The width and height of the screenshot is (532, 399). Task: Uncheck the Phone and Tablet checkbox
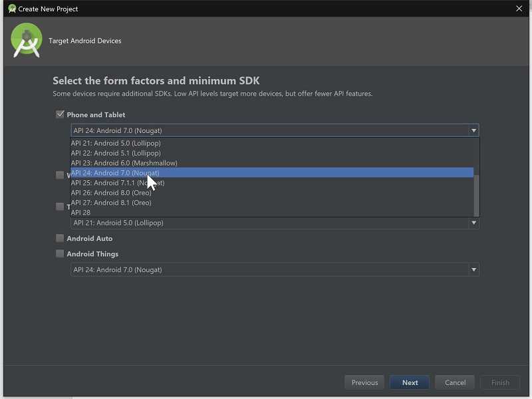click(x=60, y=114)
